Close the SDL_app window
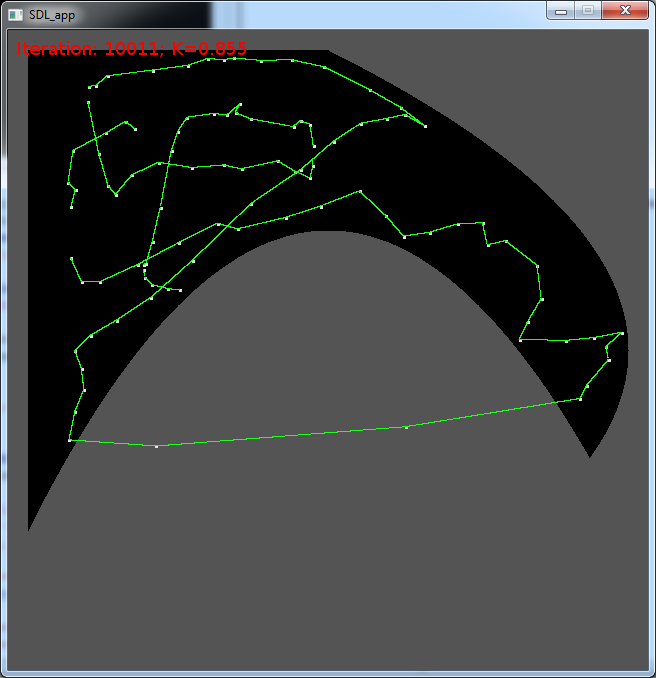The image size is (656, 678). [x=624, y=10]
